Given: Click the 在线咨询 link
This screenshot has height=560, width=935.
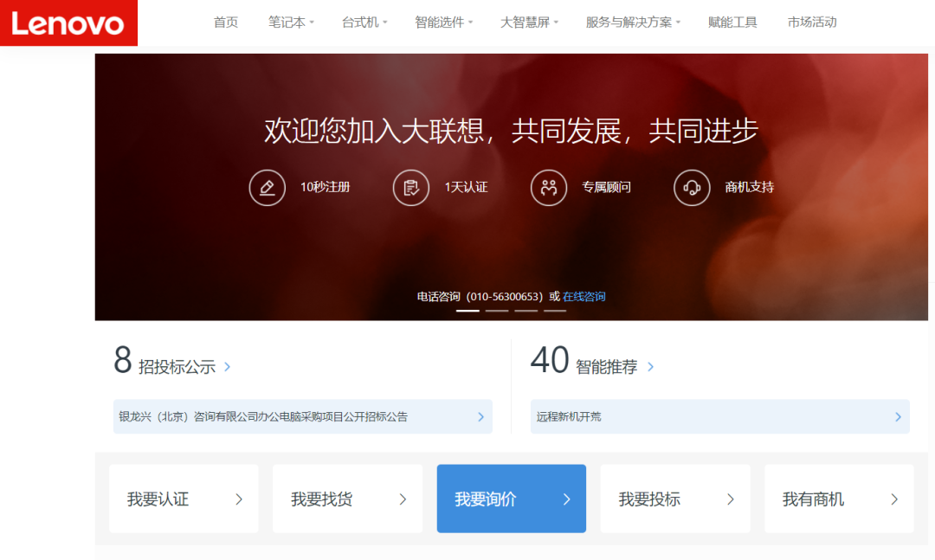Looking at the screenshot, I should 584,296.
